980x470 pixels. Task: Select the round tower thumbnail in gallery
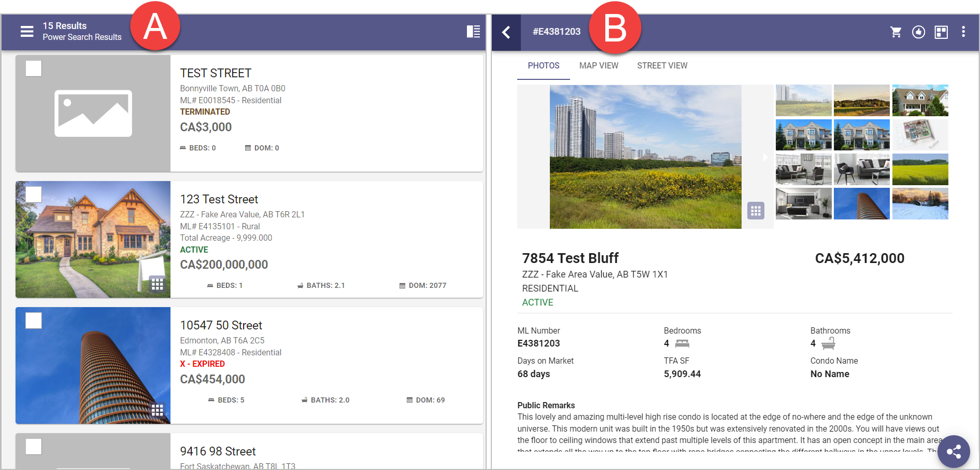862,203
